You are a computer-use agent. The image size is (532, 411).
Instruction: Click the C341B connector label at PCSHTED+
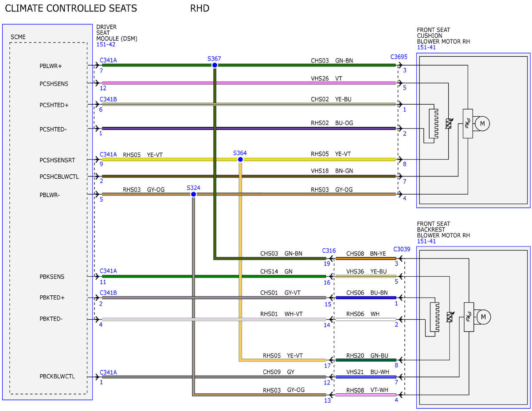[108, 99]
